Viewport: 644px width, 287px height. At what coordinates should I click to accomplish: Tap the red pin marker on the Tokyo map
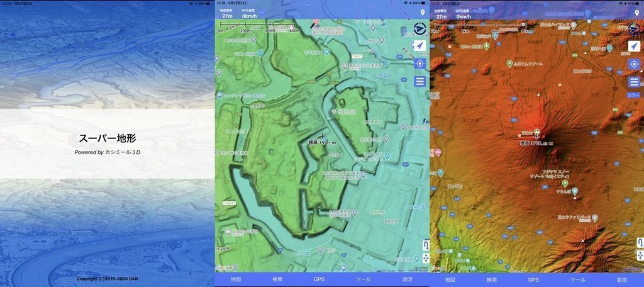[316, 23]
